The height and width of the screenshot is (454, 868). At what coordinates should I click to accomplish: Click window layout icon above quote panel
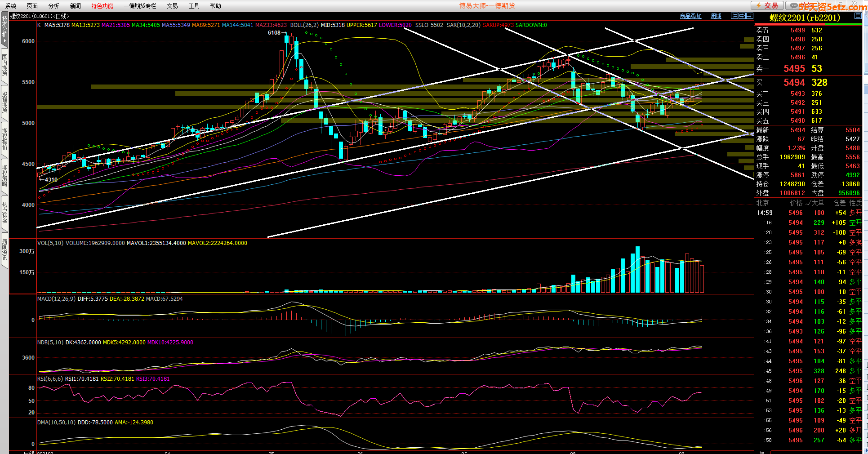(749, 16)
